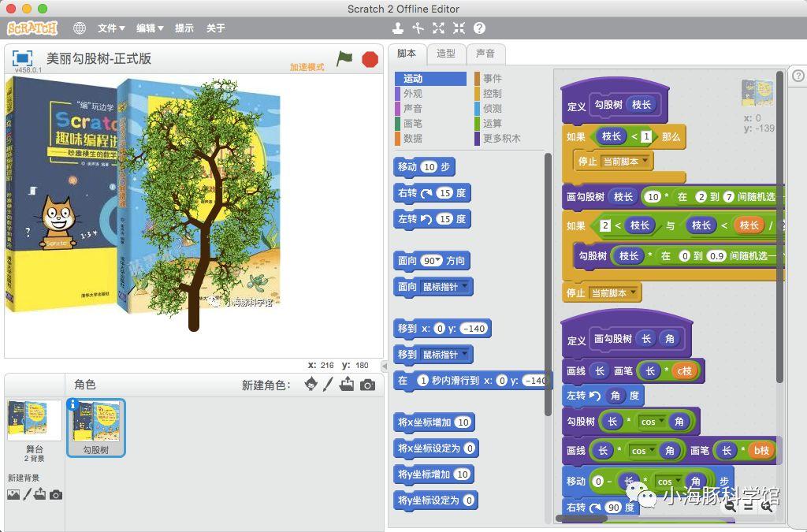This screenshot has width=807, height=532.
Task: Click the scripts area horizontal scrollbar
Action: 582,518
